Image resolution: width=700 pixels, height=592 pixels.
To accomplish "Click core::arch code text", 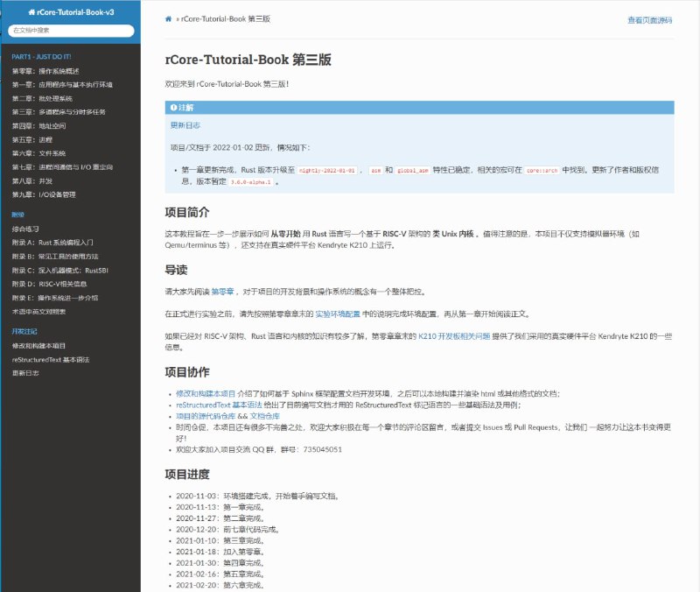I will pyautogui.click(x=542, y=170).
